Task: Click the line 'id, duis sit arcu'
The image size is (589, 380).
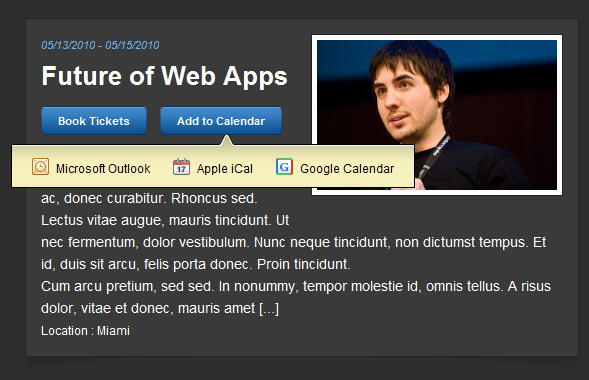Action: 195,264
